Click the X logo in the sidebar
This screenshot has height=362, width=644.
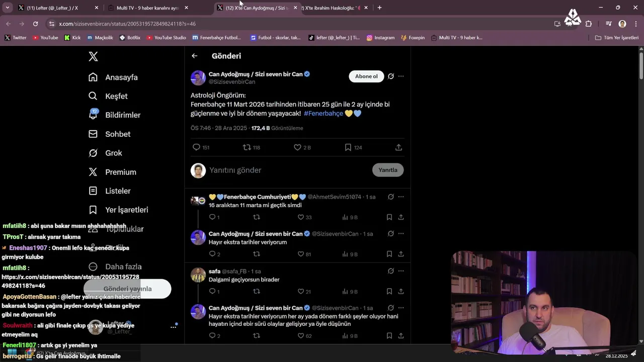93,56
